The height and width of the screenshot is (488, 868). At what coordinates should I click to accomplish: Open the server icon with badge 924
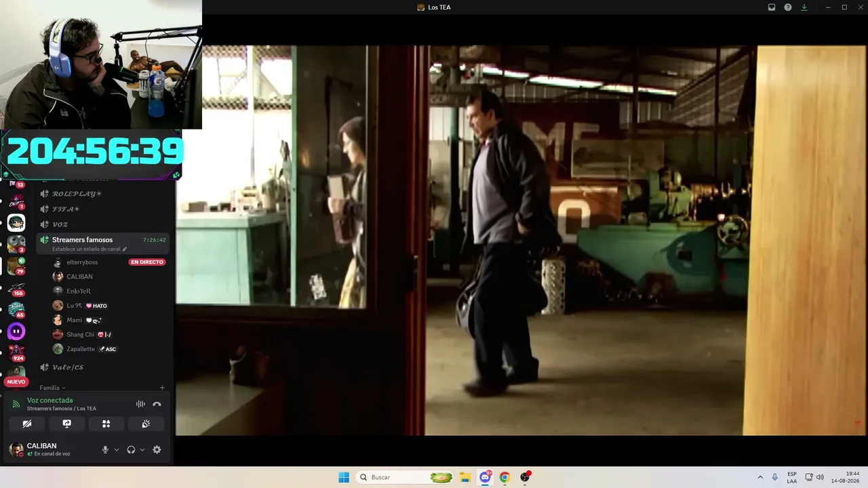16,353
